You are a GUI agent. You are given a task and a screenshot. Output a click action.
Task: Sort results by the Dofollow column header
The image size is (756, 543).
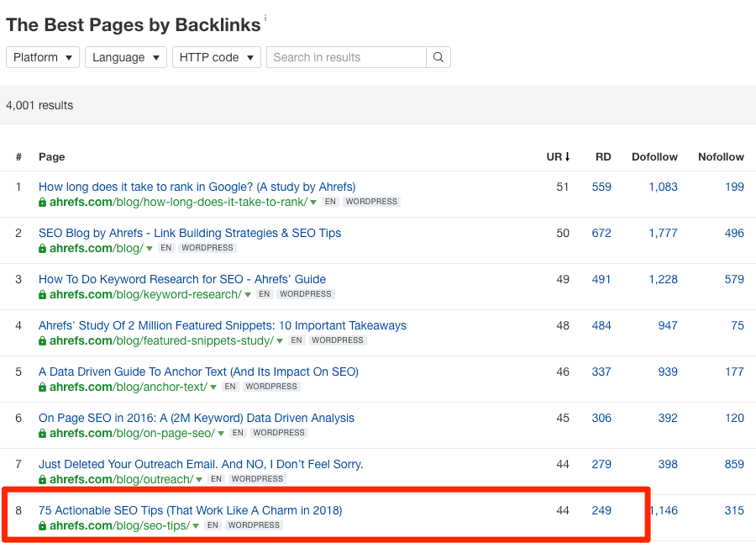654,156
